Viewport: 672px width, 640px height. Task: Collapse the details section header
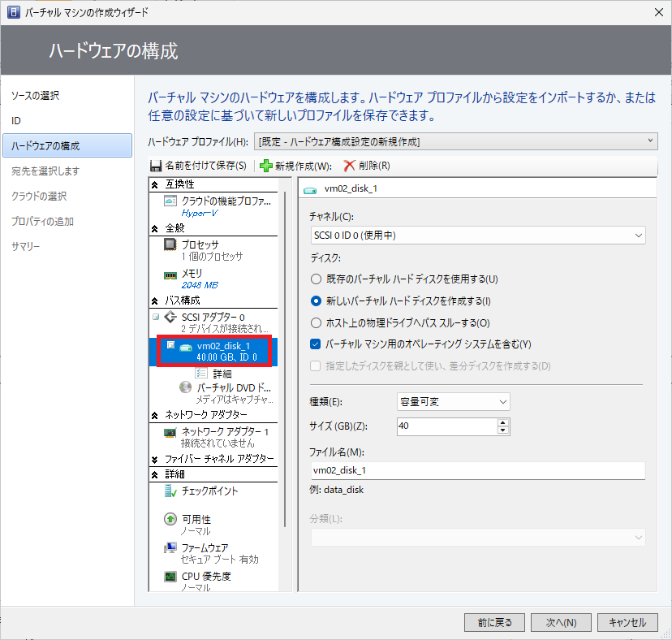tap(155, 475)
